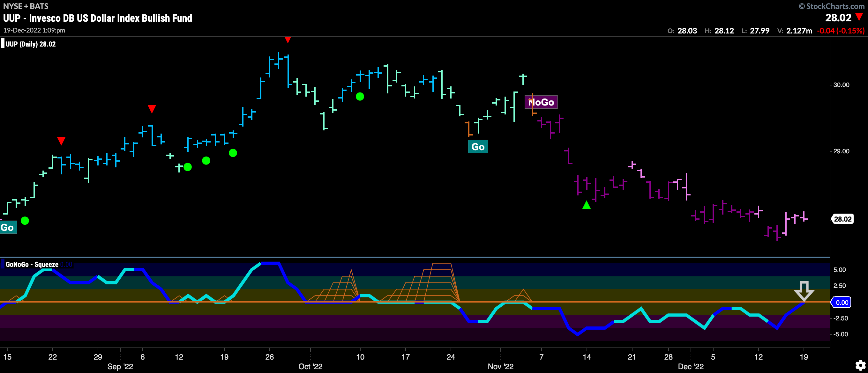Click the large 28.02 last price
The width and height of the screenshot is (868, 373).
click(838, 18)
